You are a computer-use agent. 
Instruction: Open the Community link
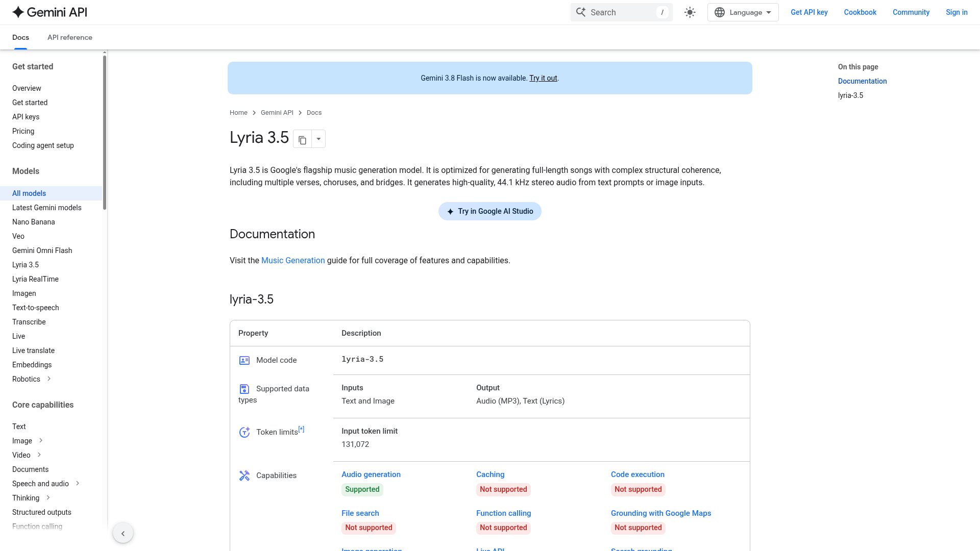coord(911,12)
